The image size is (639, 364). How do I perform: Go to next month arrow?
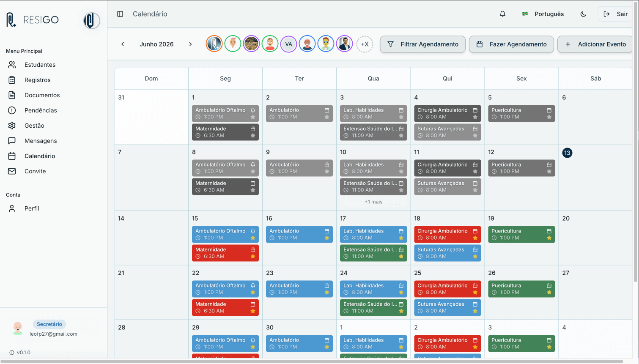pos(190,44)
